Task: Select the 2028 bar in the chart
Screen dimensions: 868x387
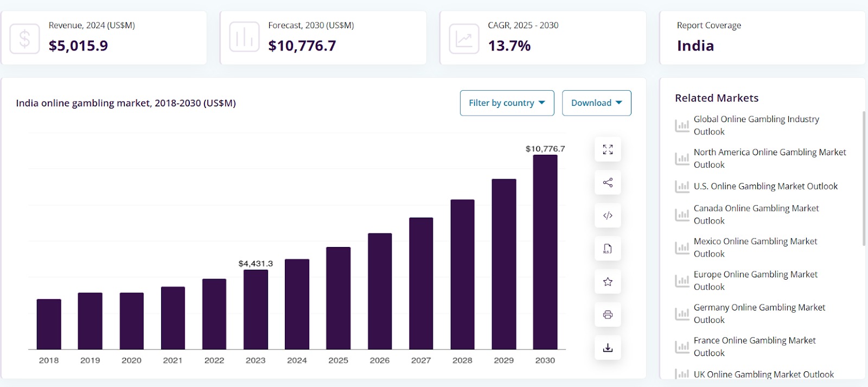Action: (462, 274)
